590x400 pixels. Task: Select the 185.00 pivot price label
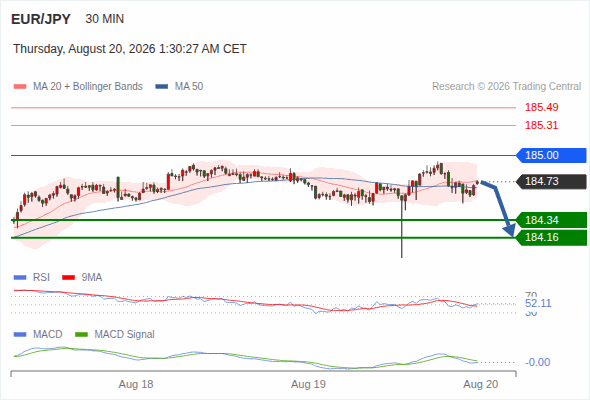click(552, 155)
